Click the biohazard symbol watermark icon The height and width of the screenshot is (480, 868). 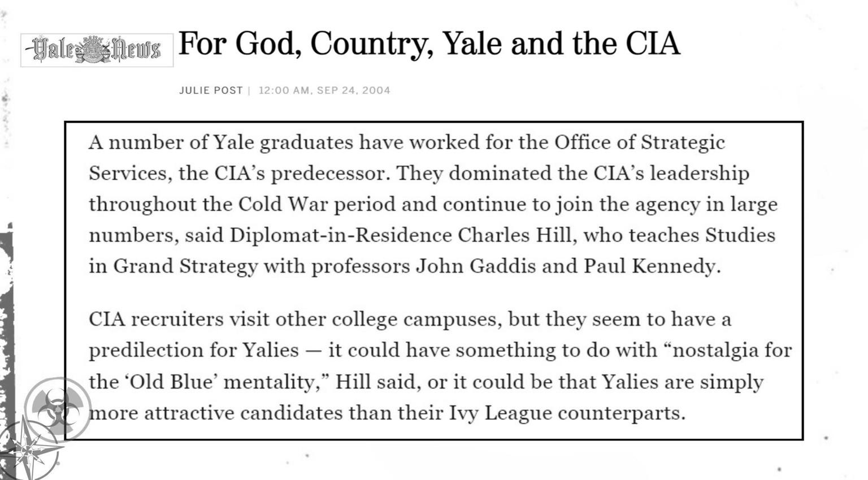57,409
